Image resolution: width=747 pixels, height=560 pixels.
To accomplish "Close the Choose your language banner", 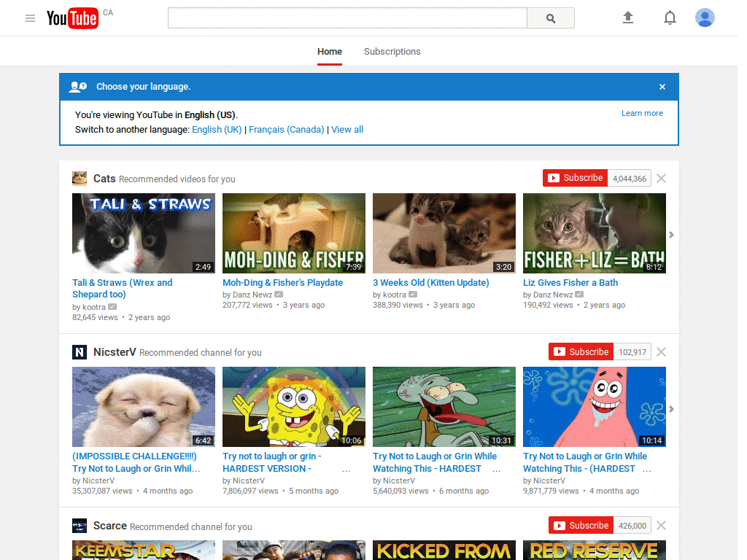I will point(662,87).
